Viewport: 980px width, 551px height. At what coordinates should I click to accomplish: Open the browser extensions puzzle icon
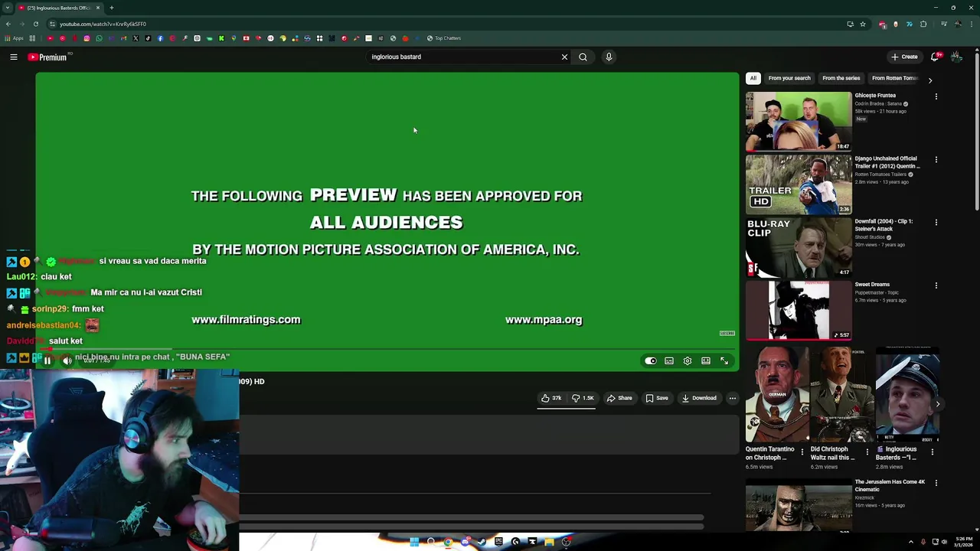click(923, 24)
